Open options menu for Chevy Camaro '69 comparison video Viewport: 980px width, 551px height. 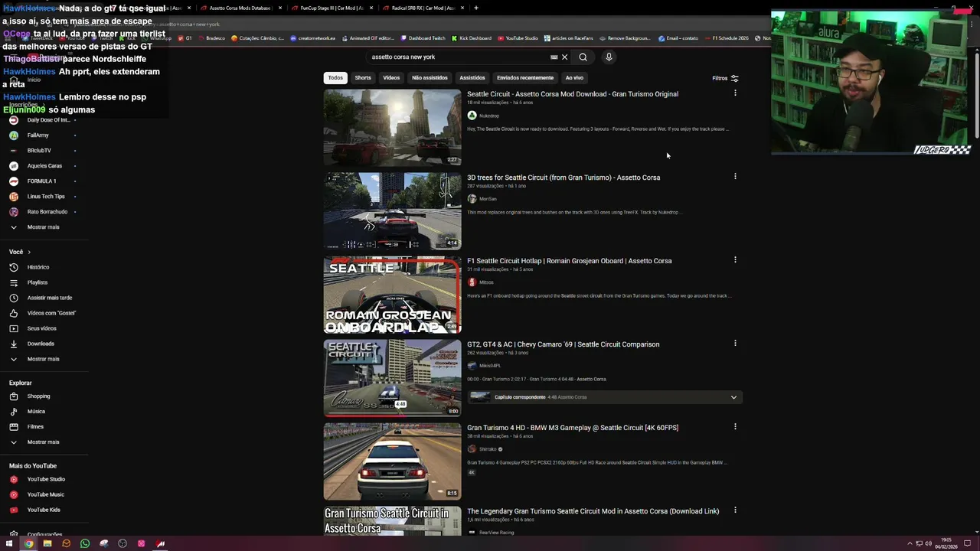[735, 344]
